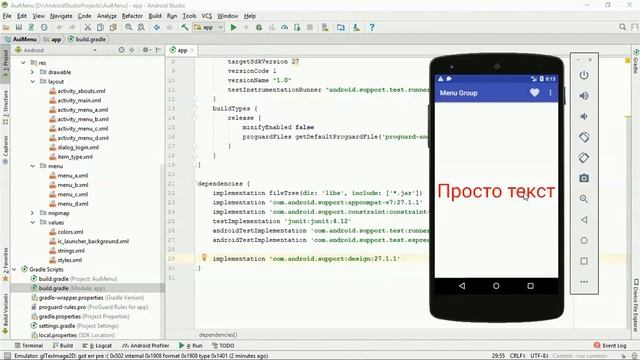The width and height of the screenshot is (640, 360).
Task: Click the emulator rotate right icon
Action: click(x=584, y=158)
